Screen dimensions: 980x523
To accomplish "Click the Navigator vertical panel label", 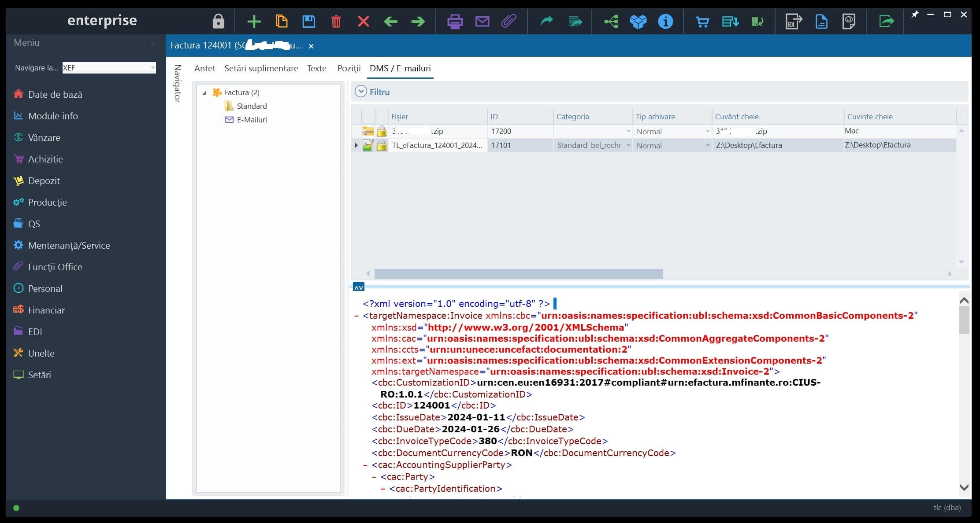I will (x=178, y=84).
